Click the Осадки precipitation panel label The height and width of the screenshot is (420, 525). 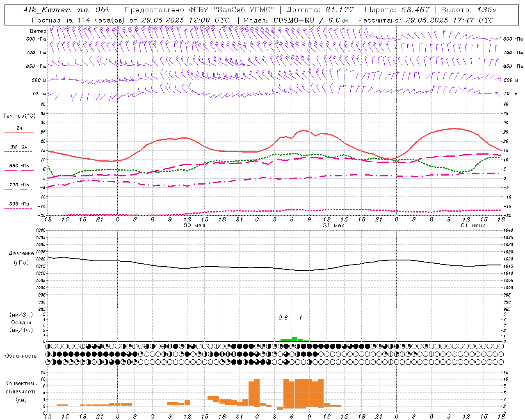(x=21, y=322)
